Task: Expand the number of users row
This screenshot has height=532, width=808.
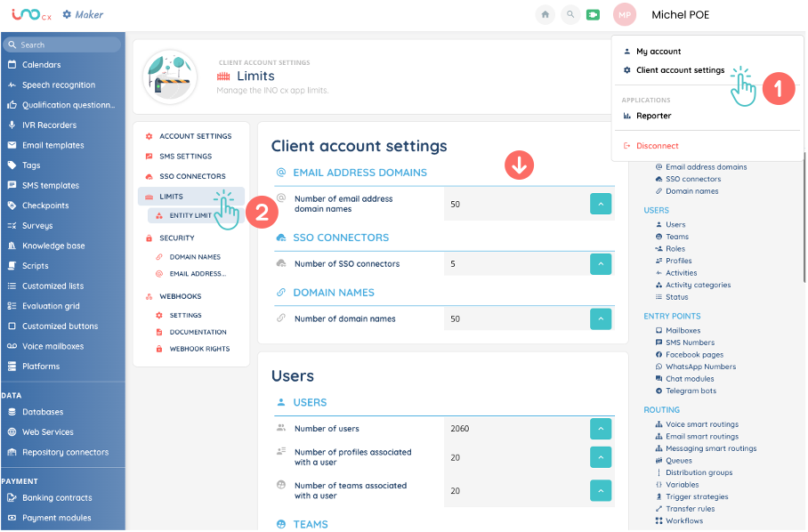Action: click(601, 429)
